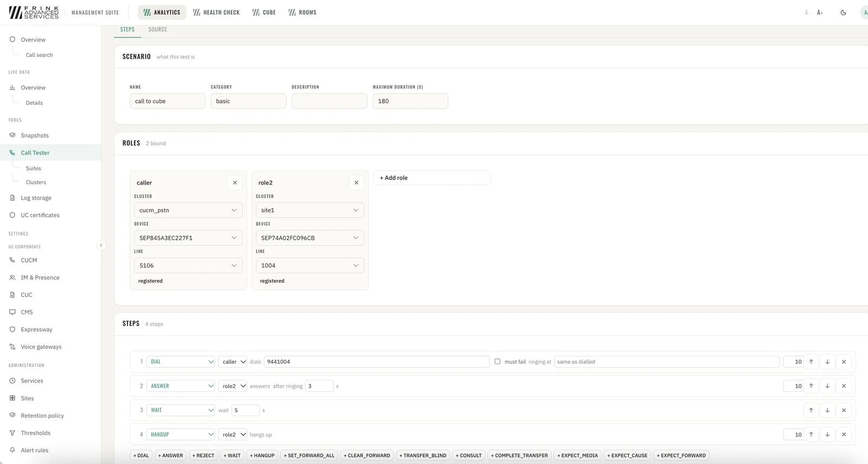The image size is (868, 464).
Task: Move the DIAL step down
Action: 827,362
